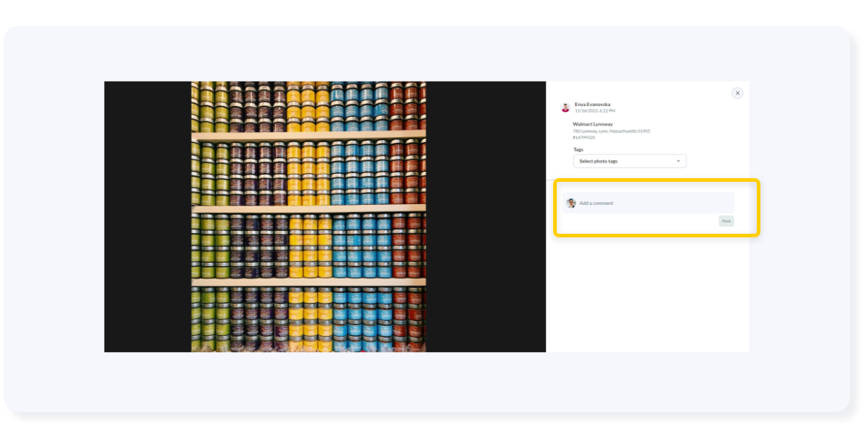
Task: Click the store ID #14799320
Action: point(583,137)
